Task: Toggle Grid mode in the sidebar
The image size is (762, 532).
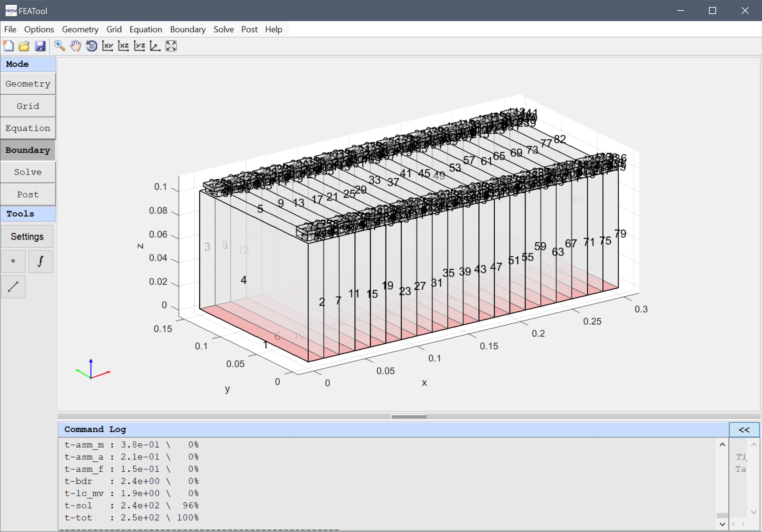Action: click(28, 106)
